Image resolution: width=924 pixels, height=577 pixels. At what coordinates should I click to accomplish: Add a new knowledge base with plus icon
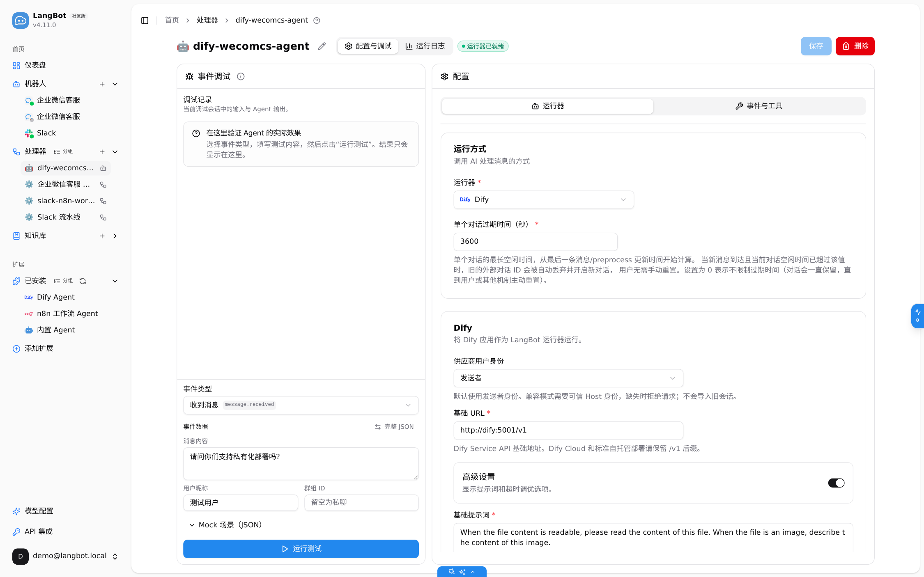click(102, 236)
